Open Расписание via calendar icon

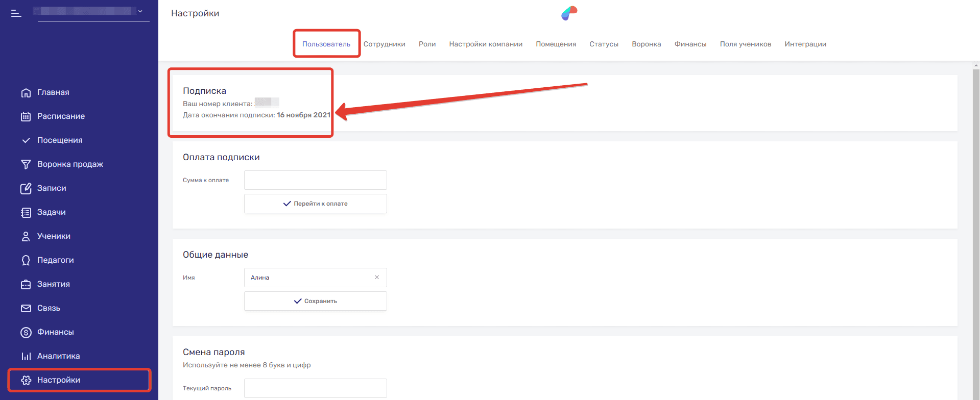pos(26,116)
